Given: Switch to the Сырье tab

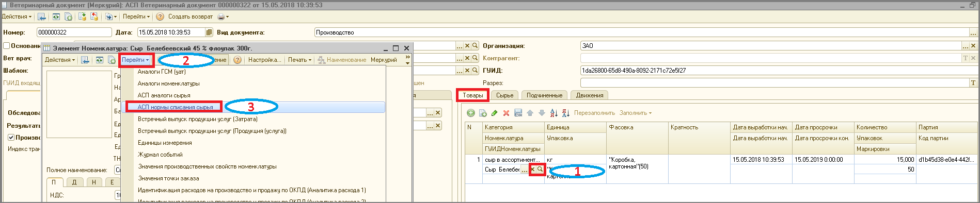Looking at the screenshot, I should [504, 95].
